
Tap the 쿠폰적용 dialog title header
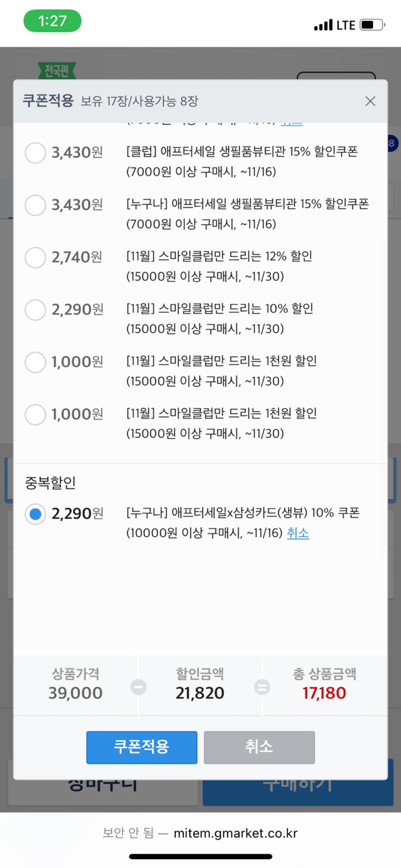(47, 101)
